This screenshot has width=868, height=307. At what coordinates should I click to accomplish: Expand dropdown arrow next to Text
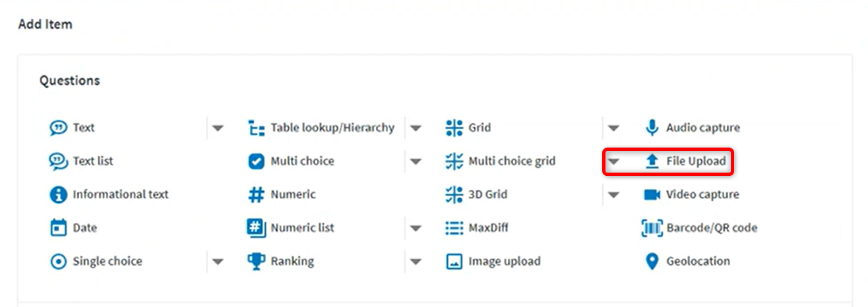[x=218, y=128]
